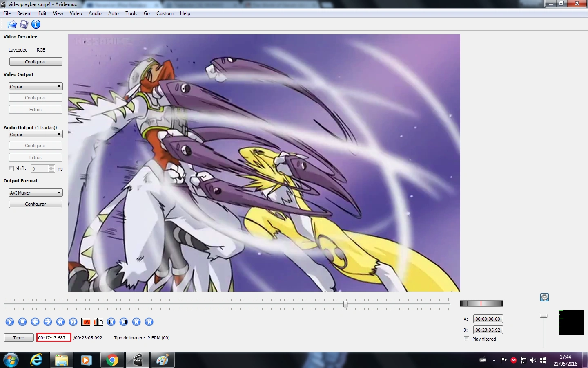Go back one frame with the left arrow
The height and width of the screenshot is (368, 588).
(x=35, y=322)
